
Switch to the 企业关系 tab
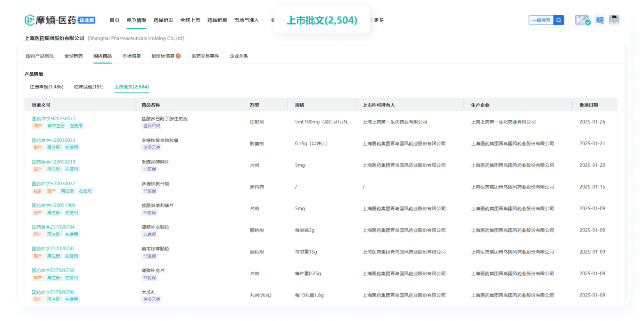pyautogui.click(x=239, y=56)
